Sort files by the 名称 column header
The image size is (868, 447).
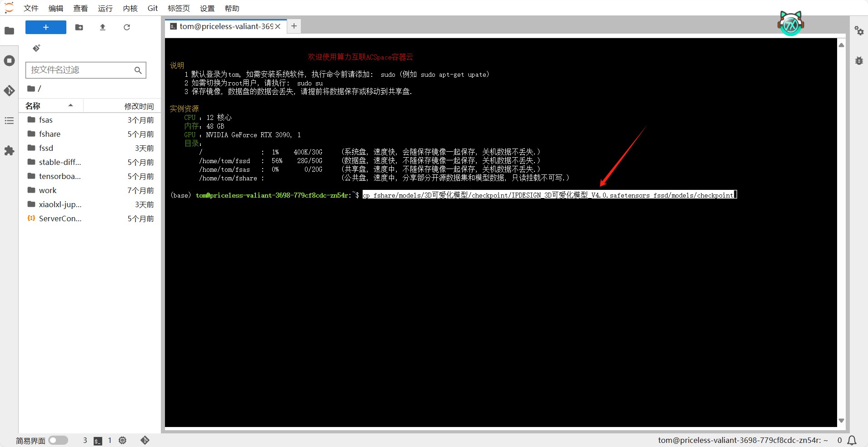tap(50, 106)
